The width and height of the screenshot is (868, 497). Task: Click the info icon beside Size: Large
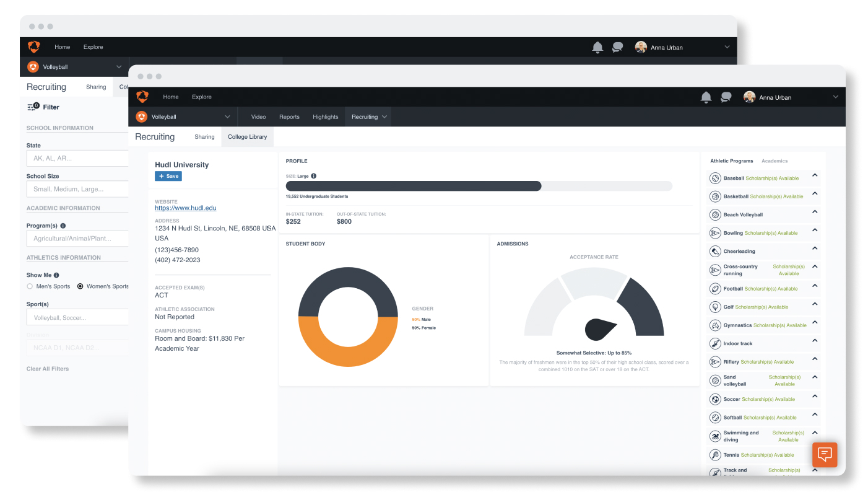[314, 176]
